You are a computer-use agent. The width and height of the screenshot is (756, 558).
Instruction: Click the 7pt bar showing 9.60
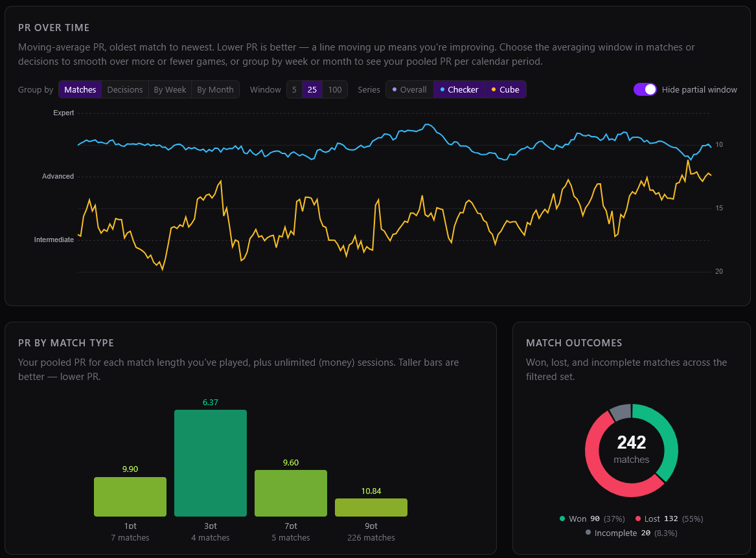pyautogui.click(x=291, y=493)
